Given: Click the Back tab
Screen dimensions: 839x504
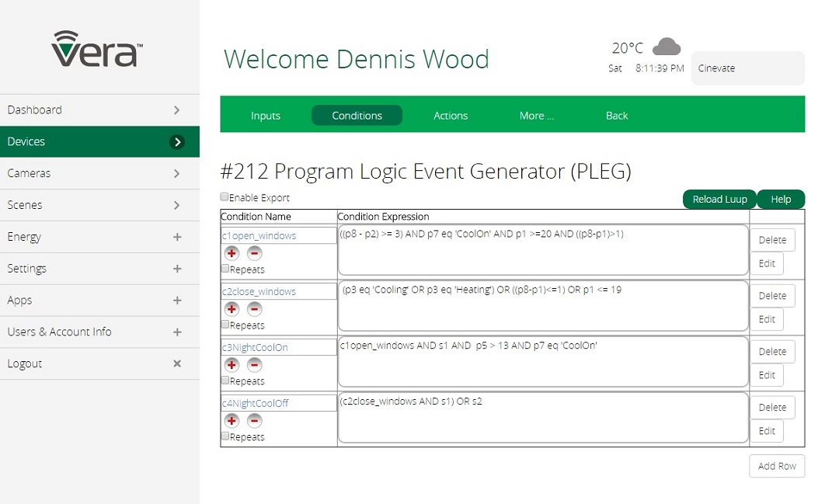Looking at the screenshot, I should pyautogui.click(x=616, y=116).
